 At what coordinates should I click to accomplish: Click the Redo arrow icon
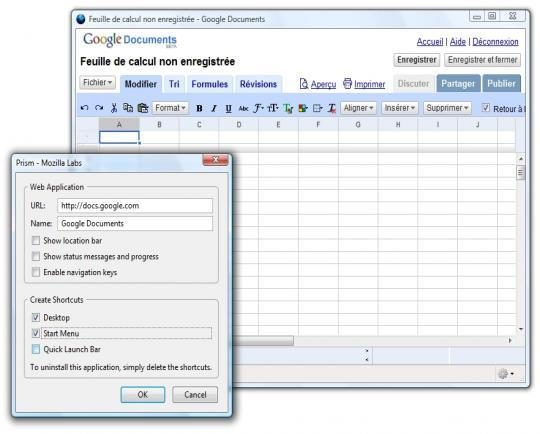pyautogui.click(x=99, y=108)
